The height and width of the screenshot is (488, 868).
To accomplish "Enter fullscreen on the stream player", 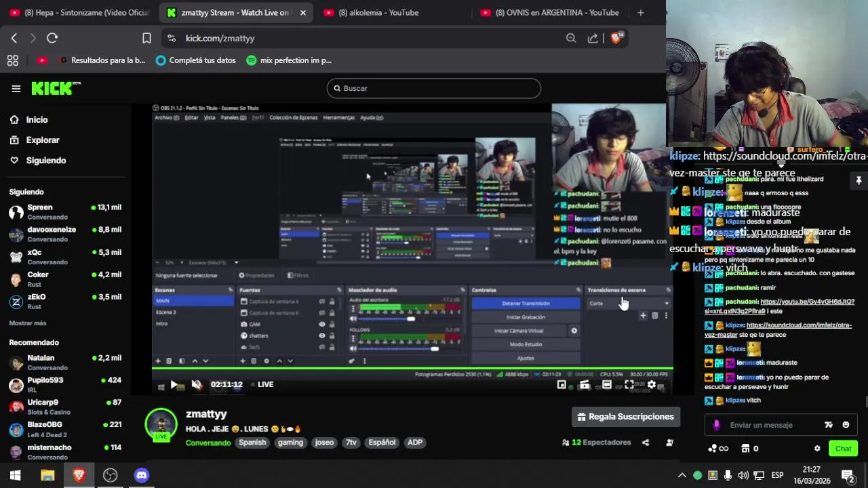I will point(629,384).
